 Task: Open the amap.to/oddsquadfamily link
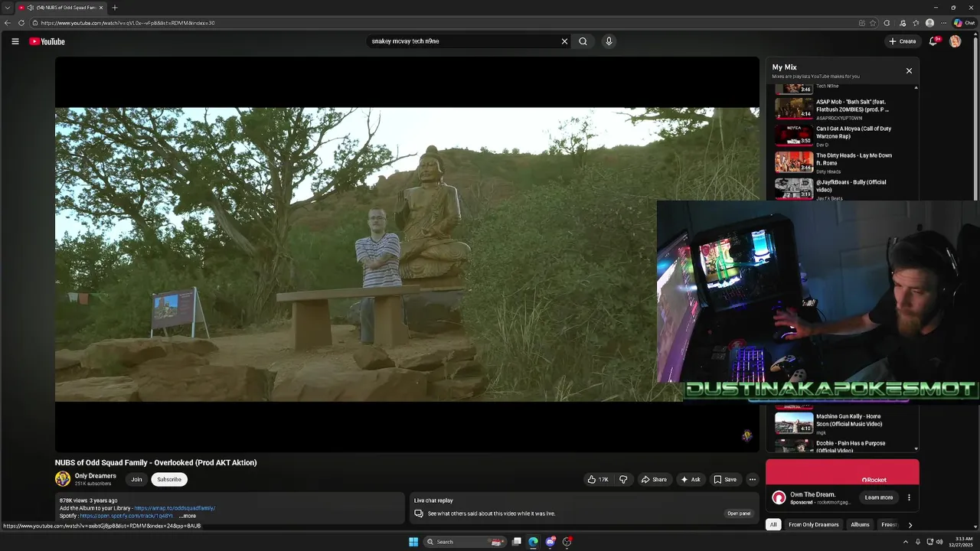coord(175,508)
